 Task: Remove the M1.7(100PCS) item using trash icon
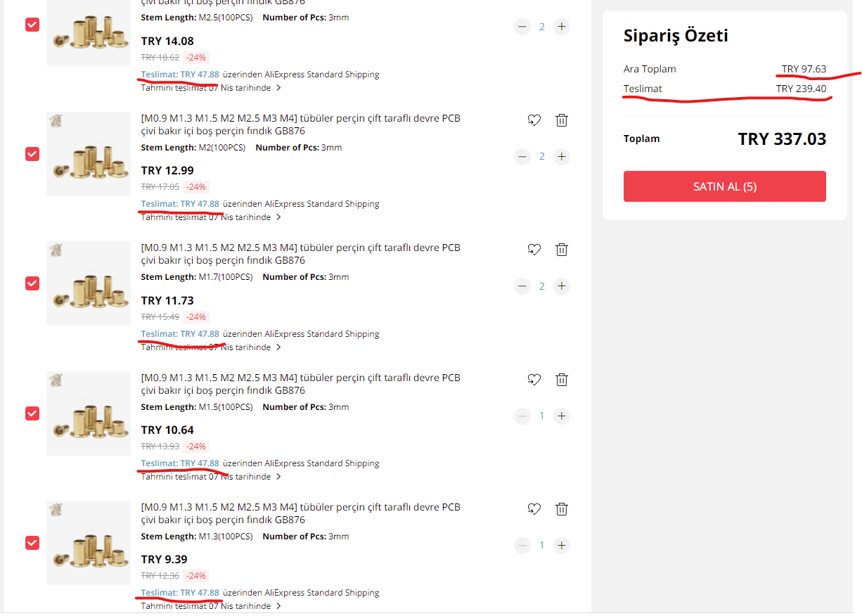pos(561,250)
